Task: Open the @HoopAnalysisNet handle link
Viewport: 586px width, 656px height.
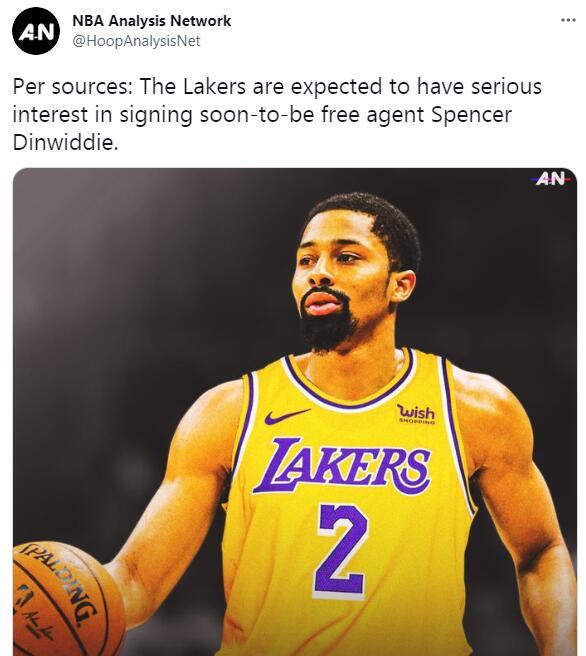Action: tap(136, 41)
